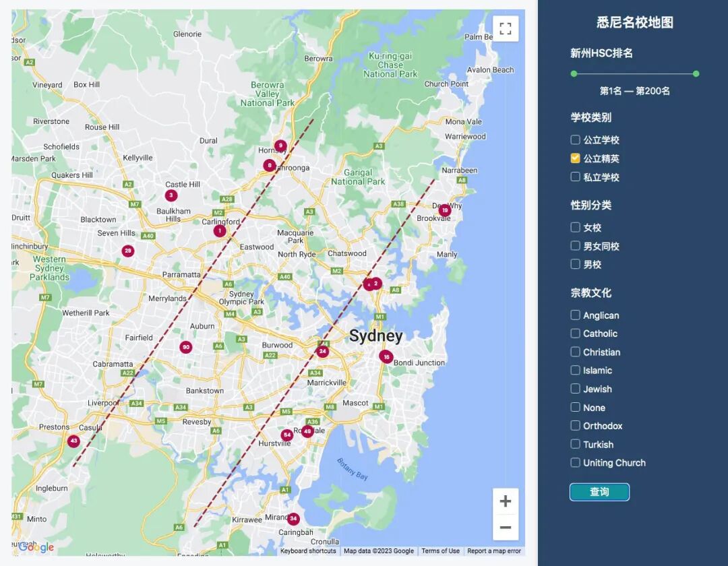The height and width of the screenshot is (566, 728).
Task: Open Terms of Use link
Action: 441,551
